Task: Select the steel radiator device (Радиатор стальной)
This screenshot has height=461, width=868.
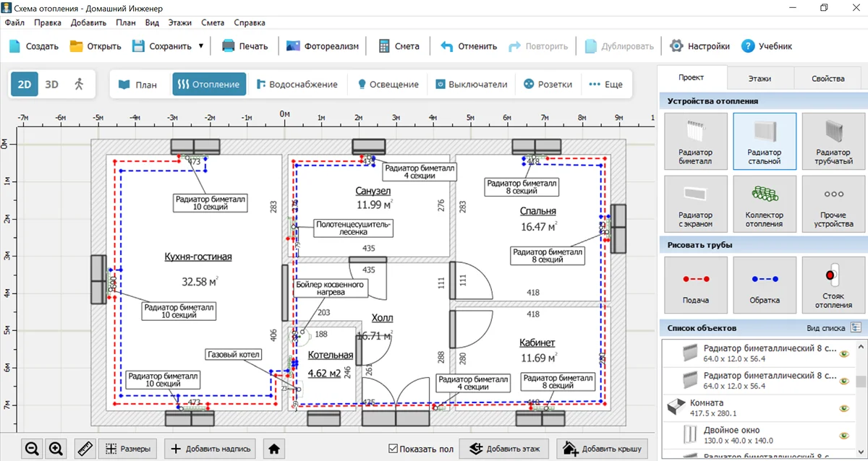Action: [x=764, y=141]
